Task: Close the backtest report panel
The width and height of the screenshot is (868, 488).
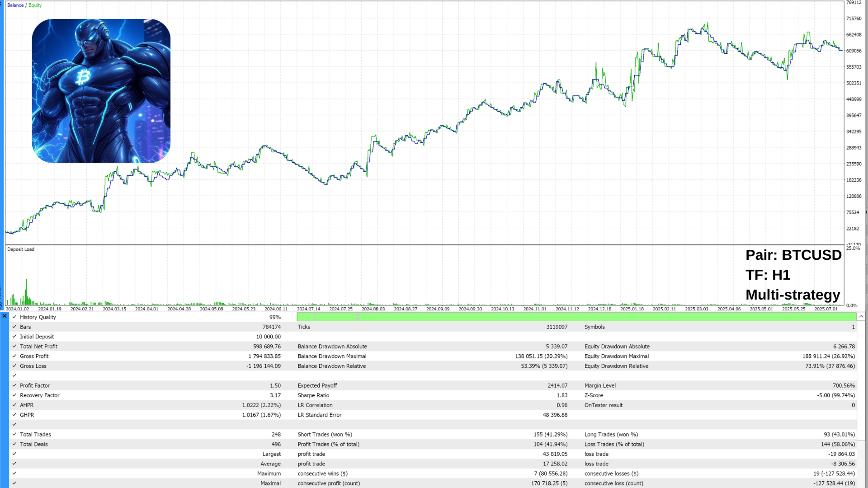Action: 5,316
